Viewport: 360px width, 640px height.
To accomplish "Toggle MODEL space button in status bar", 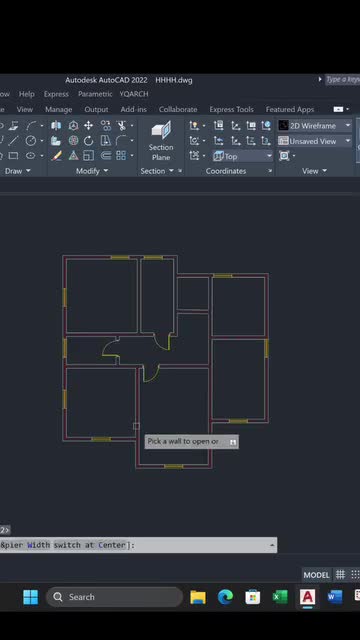I will 316,575.
